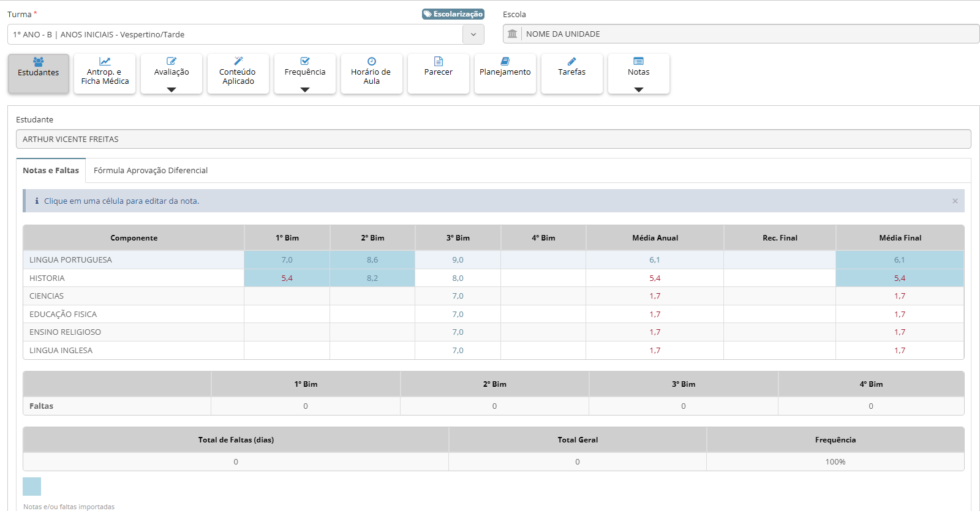Open the Planejamento book icon
Viewport: 980px width, 511px height.
click(x=505, y=61)
